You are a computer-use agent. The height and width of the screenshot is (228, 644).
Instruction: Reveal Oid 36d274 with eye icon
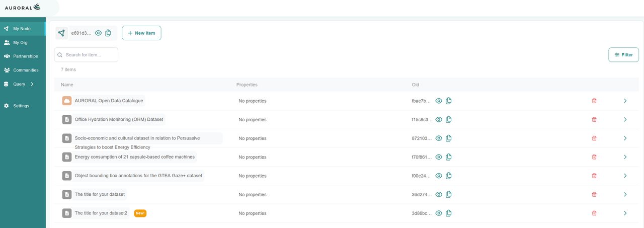point(439,194)
